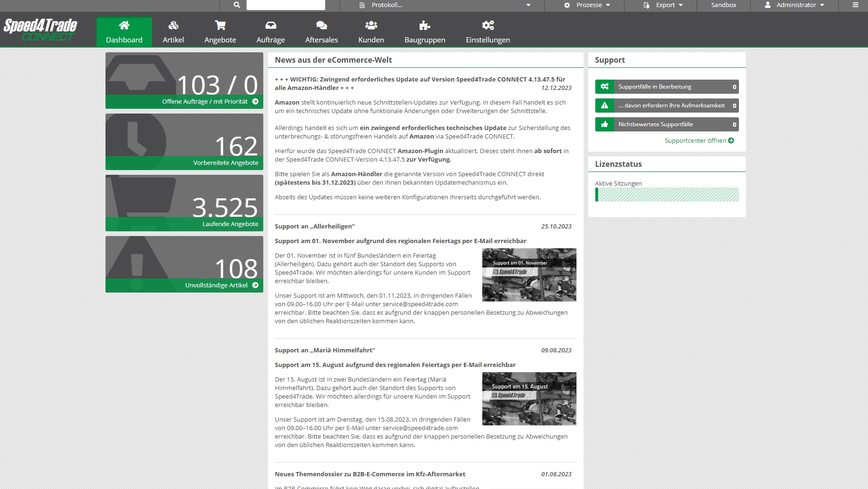Expand the Prozesse menu
This screenshot has height=489, width=868.
pyautogui.click(x=587, y=5)
